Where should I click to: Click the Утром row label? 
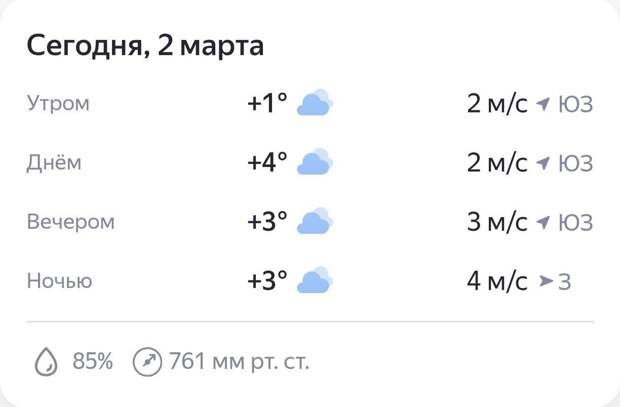tap(58, 104)
